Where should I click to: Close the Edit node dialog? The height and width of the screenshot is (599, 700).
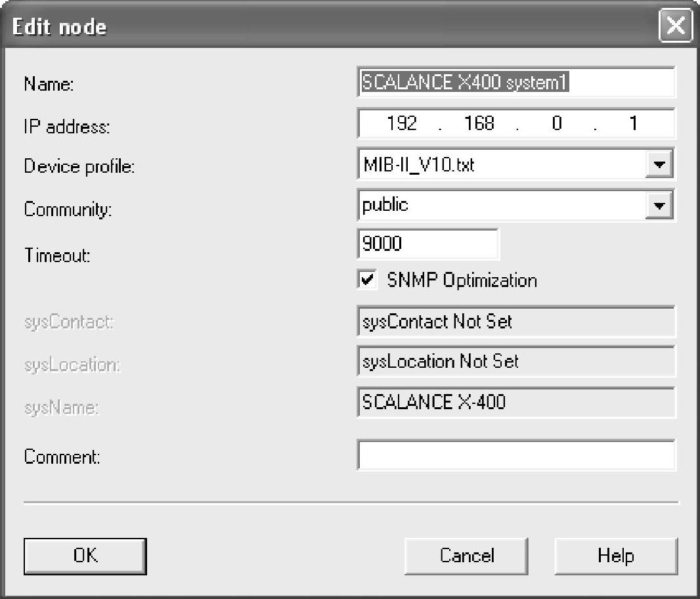coord(676,26)
